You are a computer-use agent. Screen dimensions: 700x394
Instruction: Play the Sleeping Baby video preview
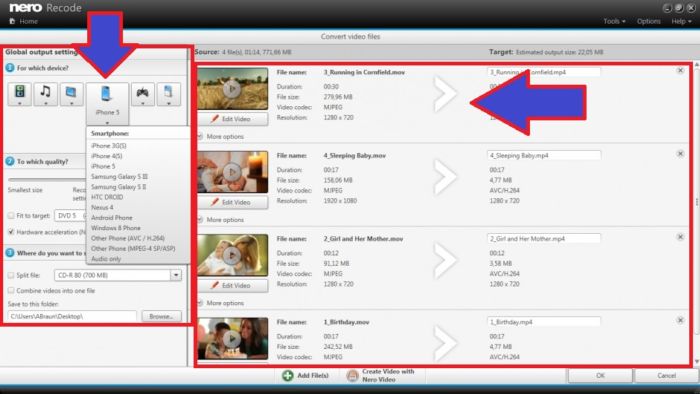click(x=232, y=172)
